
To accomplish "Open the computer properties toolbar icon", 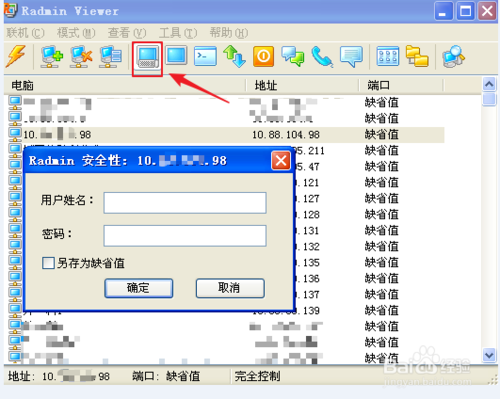I will coord(111,57).
